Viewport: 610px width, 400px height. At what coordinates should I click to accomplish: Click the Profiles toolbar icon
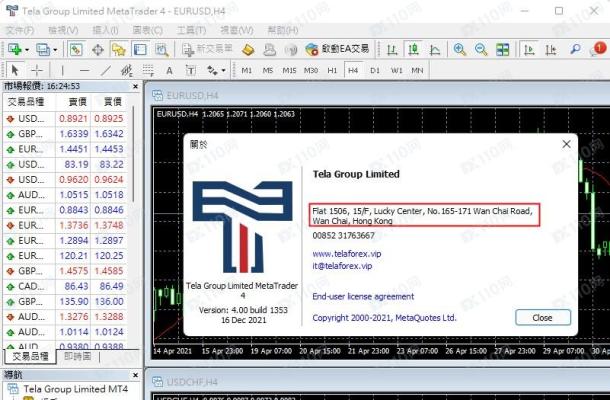coord(43,49)
